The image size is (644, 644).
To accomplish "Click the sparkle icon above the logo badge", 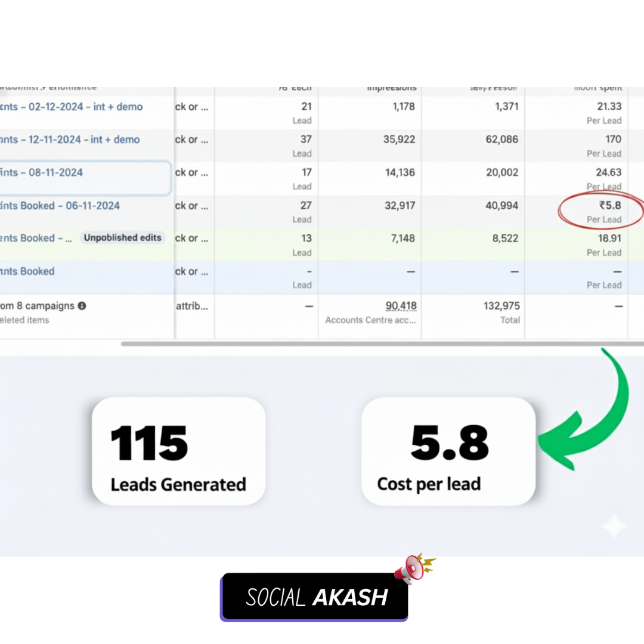I will [614, 527].
